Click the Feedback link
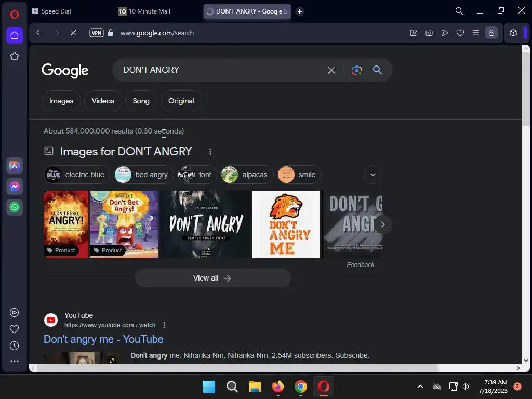This screenshot has height=399, width=532. tap(361, 264)
